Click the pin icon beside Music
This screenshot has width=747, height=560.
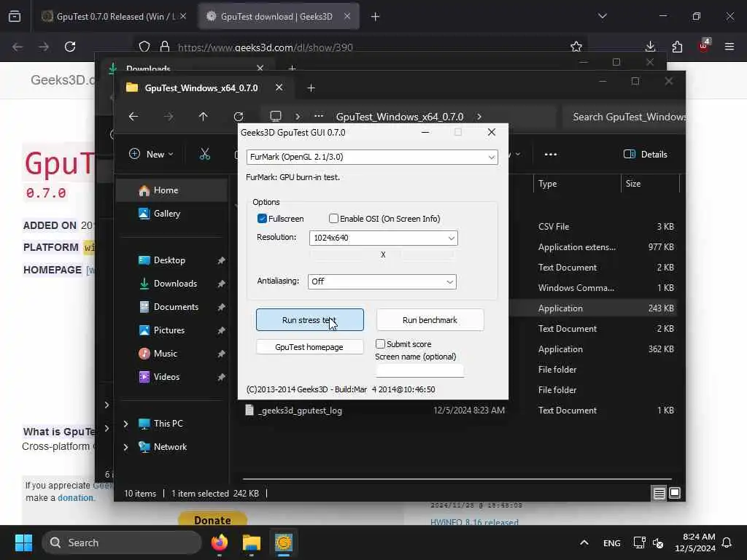(221, 354)
